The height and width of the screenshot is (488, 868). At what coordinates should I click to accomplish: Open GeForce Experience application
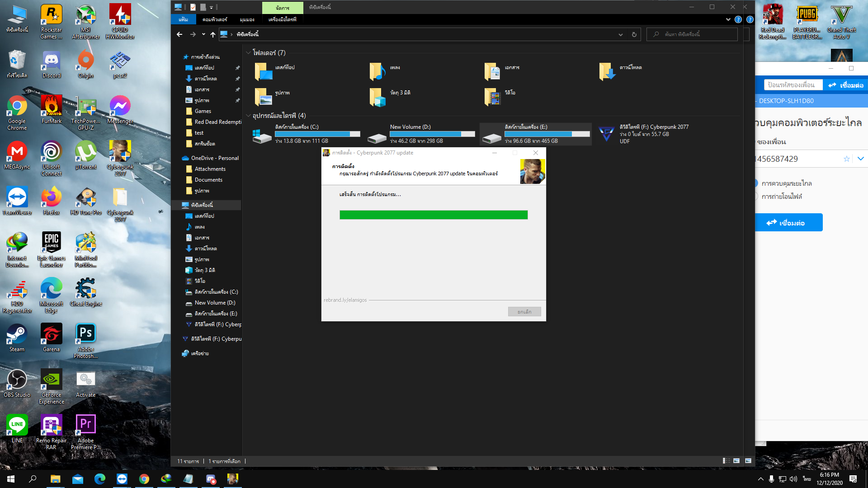coord(51,381)
